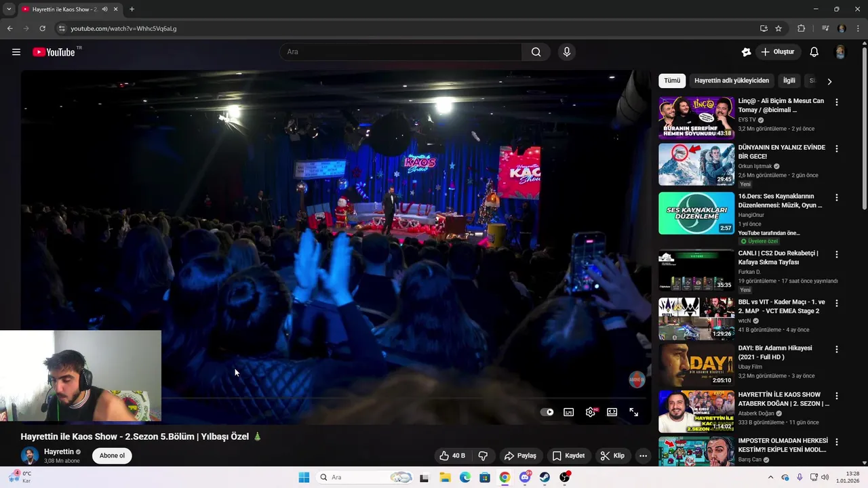Subscribe with Abone ol button

112,455
